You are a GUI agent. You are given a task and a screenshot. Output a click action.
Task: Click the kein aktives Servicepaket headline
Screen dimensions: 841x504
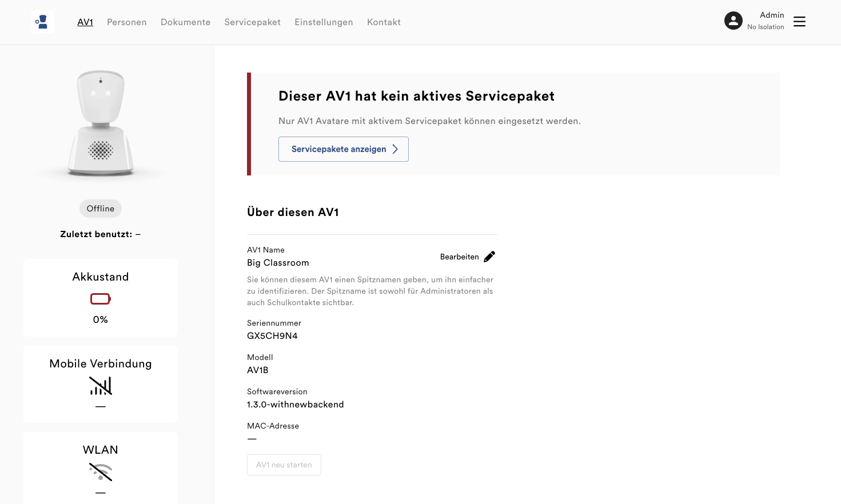(x=416, y=96)
